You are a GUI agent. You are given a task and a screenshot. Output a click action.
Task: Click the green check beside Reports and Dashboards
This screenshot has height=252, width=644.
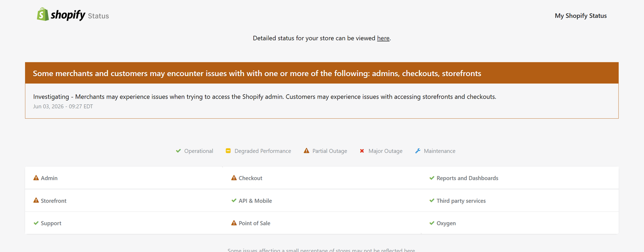432,178
